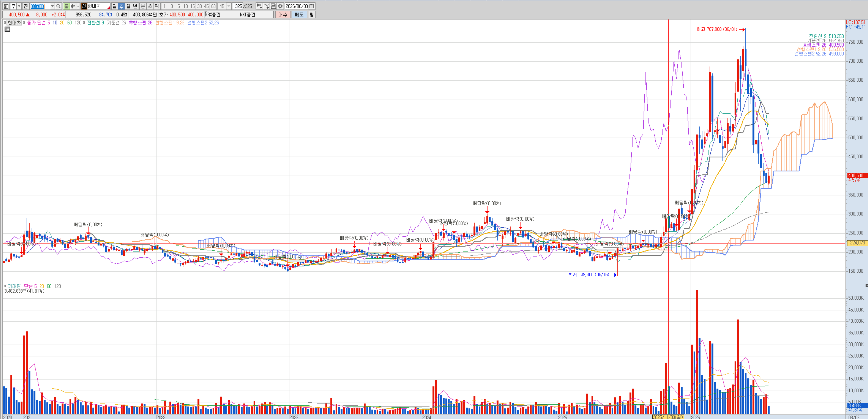868x419 pixels.
Task: Click the 현대차 legend label button
Action: click(x=14, y=23)
